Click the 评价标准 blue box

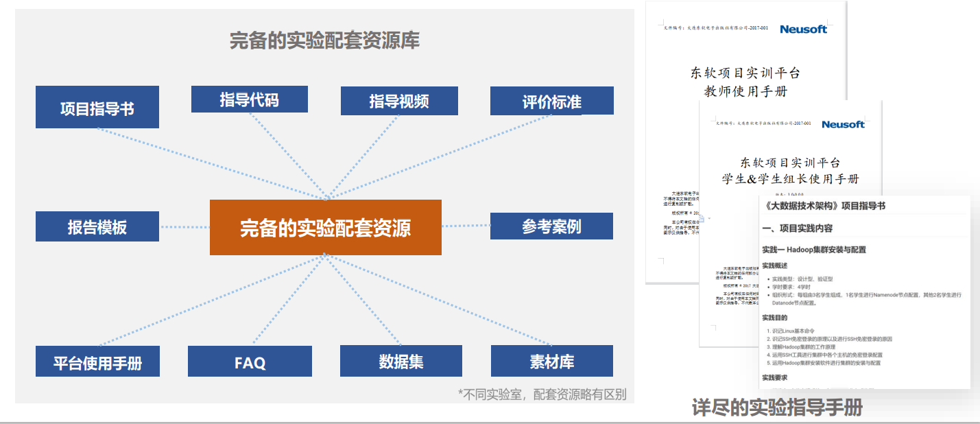pos(551,102)
